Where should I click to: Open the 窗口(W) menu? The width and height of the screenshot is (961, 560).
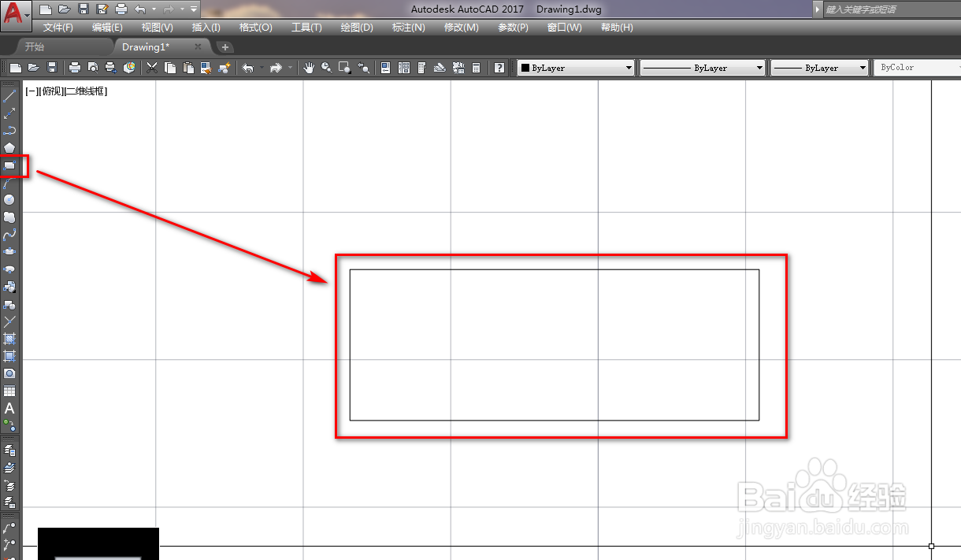pos(564,28)
